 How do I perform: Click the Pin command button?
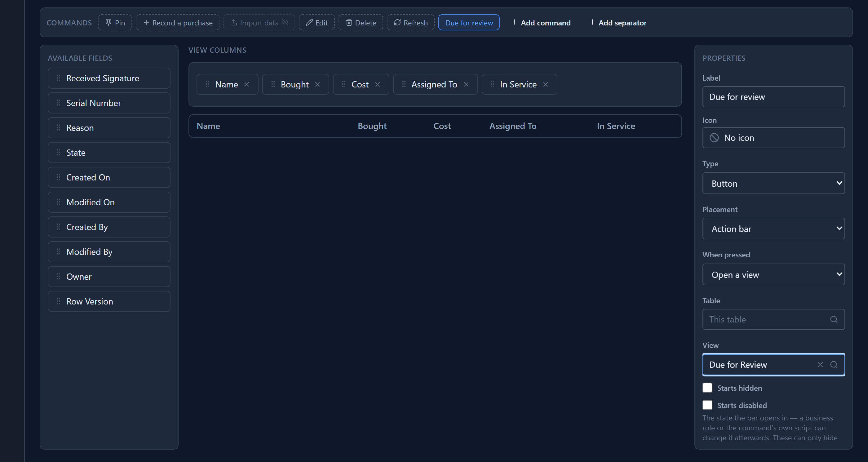115,23
